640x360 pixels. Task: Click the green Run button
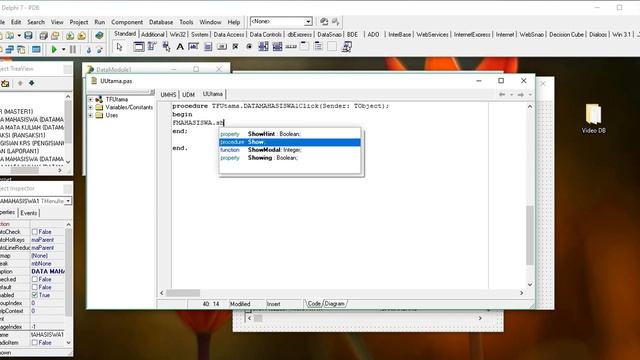pos(54,49)
